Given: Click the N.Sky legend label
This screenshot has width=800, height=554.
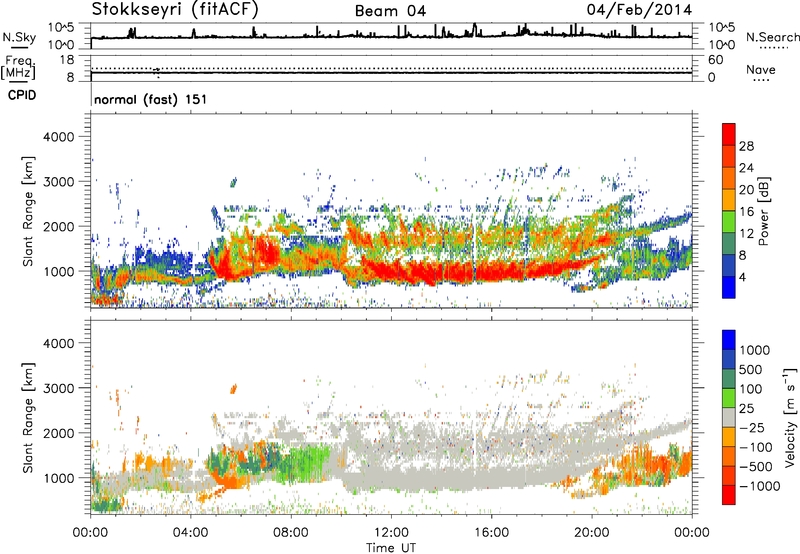Looking at the screenshot, I should (x=18, y=37).
